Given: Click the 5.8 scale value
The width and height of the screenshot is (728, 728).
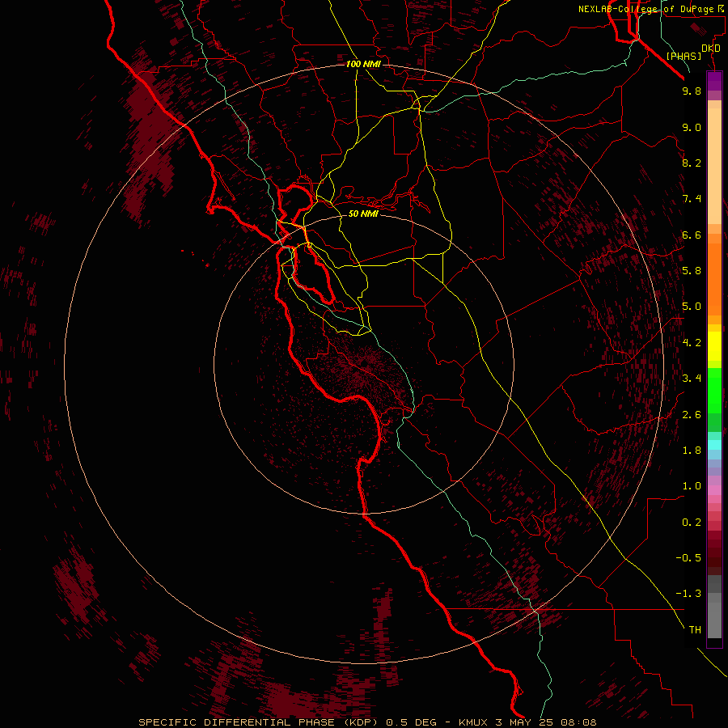Looking at the screenshot, I should tap(692, 271).
